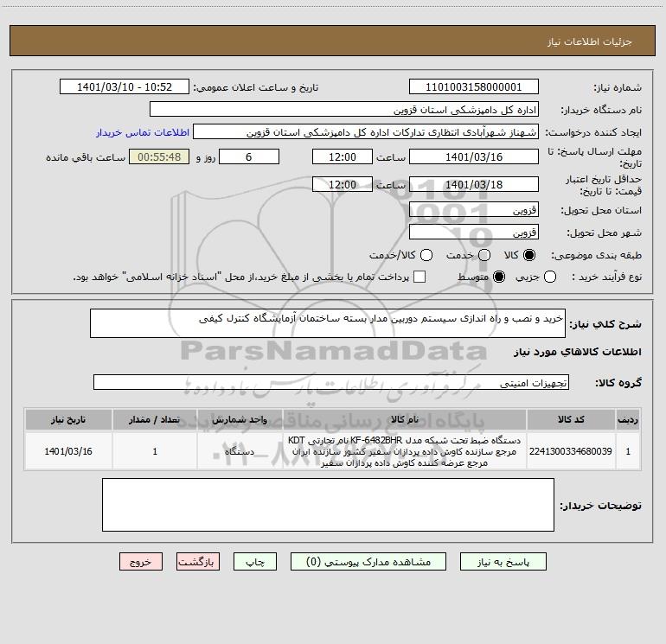Screen dimensions: 666x644
Task: Click the announcement date field 1401/03/10 - 10:52
Action: (x=125, y=86)
